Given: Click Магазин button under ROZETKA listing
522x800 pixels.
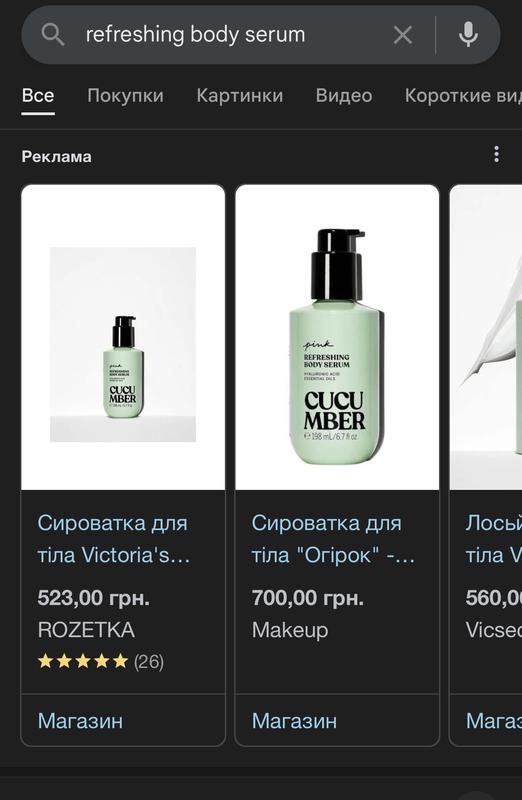Looking at the screenshot, I should pyautogui.click(x=81, y=721).
